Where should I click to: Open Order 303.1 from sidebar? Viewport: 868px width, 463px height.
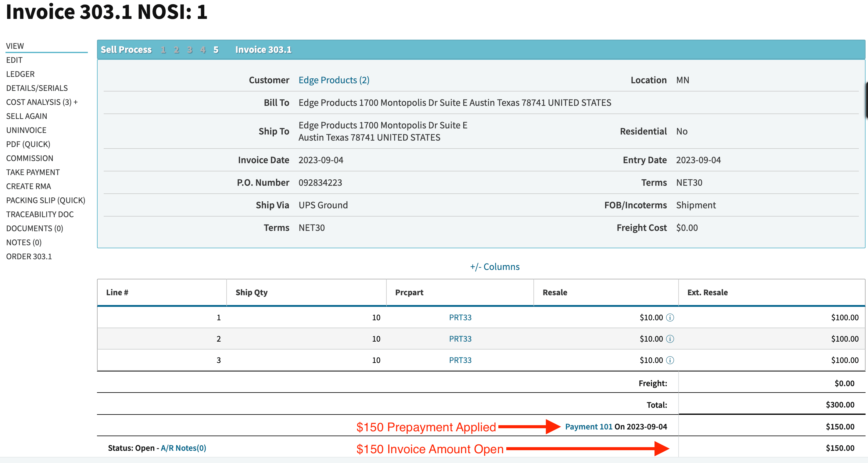[x=29, y=257]
